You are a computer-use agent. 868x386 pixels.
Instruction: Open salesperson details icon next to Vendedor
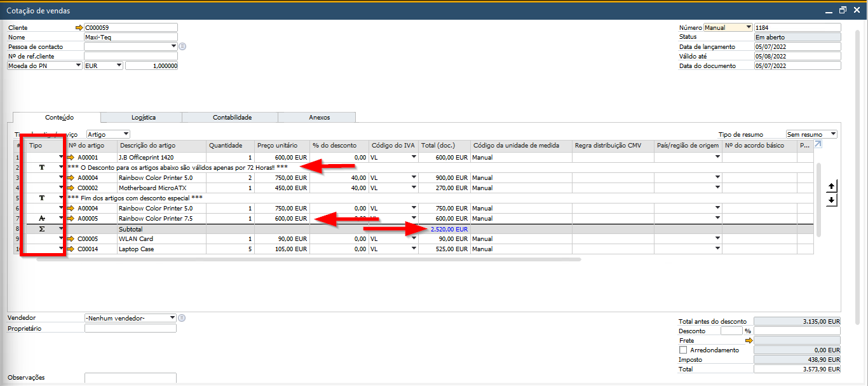pyautogui.click(x=182, y=318)
